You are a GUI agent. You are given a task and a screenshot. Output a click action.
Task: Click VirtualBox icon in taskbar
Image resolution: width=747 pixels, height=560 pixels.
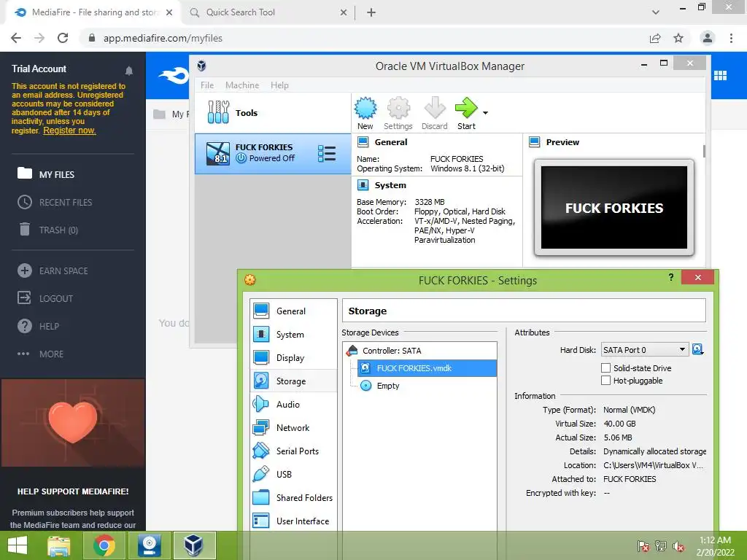pos(194,545)
